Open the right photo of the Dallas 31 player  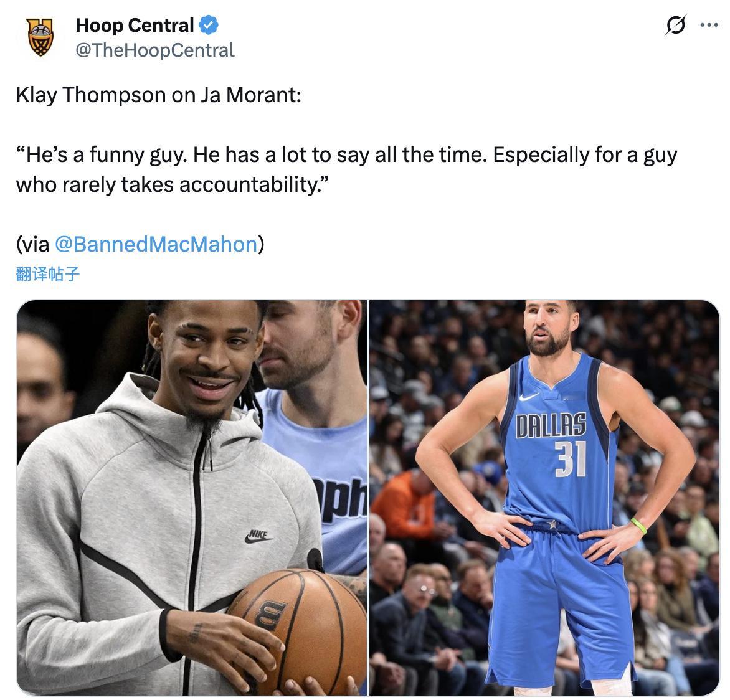coord(544,498)
